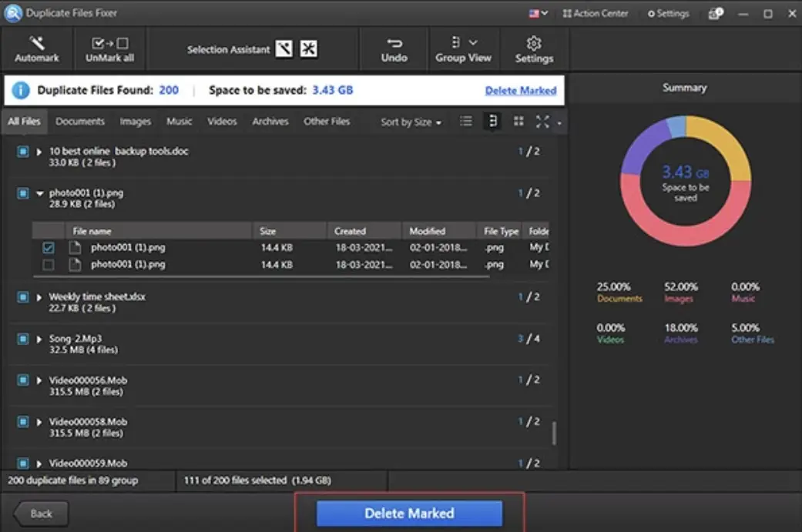Open the Action Center menu
Viewport: 802px width, 532px height.
point(596,13)
